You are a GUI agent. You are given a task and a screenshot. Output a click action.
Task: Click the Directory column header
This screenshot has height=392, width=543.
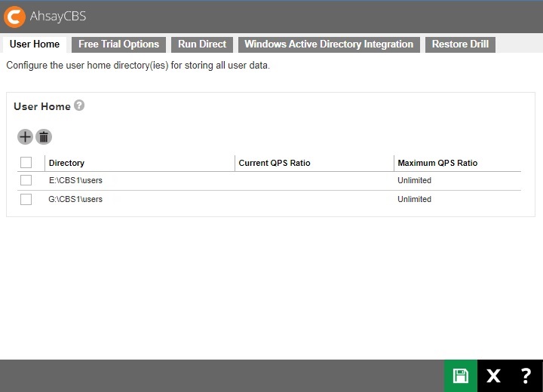pos(66,163)
